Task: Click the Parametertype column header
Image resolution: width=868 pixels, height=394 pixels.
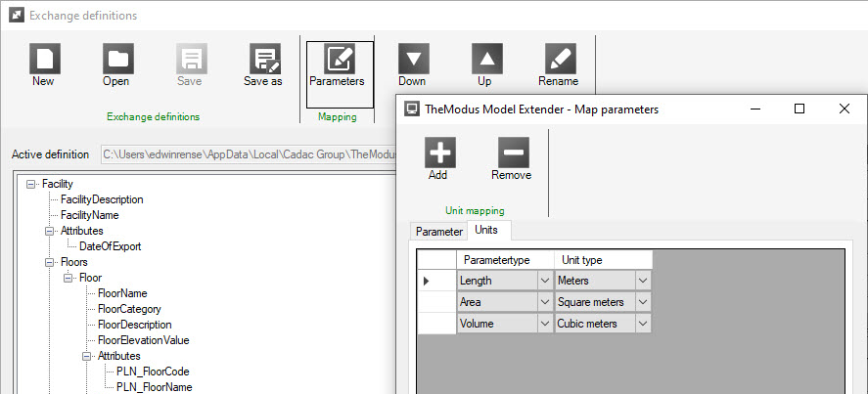Action: [x=505, y=259]
